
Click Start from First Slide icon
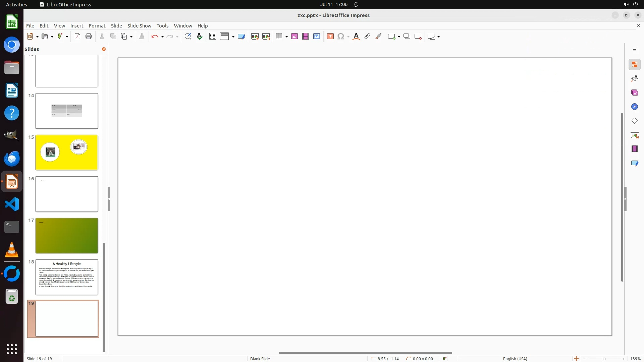[x=255, y=37]
